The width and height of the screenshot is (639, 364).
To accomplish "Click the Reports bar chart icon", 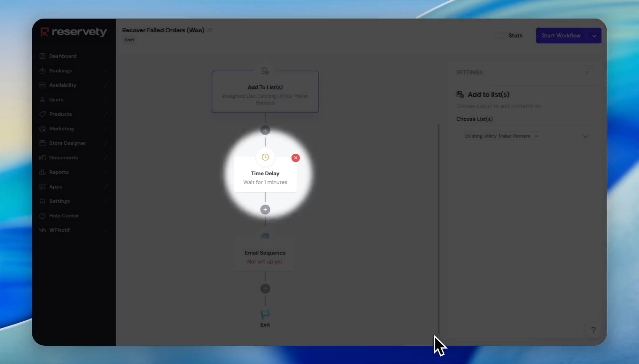I will click(42, 172).
